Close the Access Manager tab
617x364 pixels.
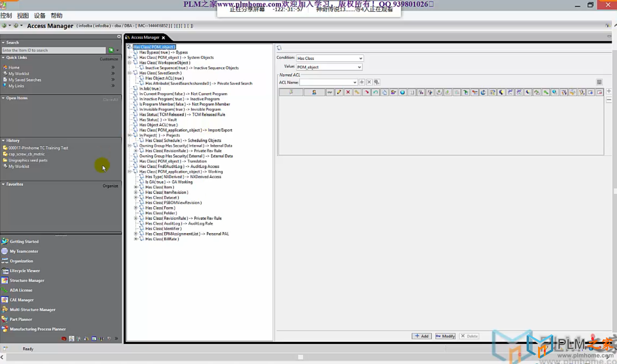[163, 38]
